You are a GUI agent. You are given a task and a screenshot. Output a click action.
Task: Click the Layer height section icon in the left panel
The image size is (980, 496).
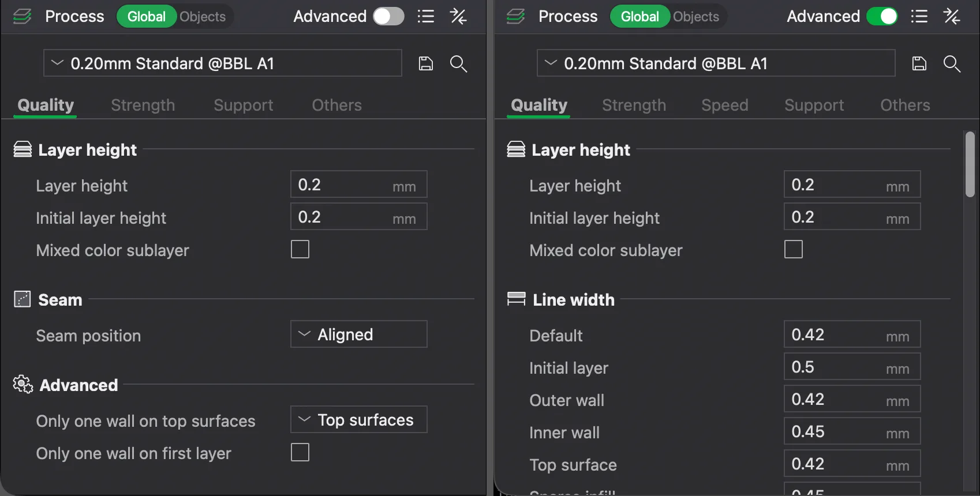(x=23, y=149)
